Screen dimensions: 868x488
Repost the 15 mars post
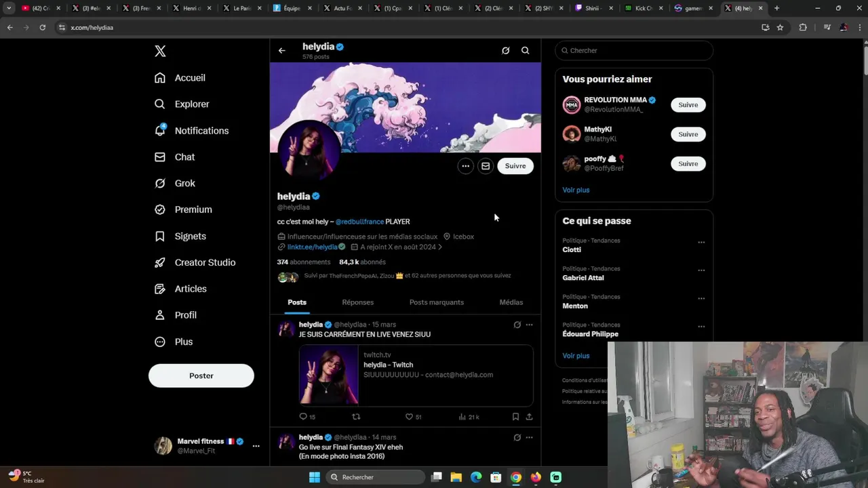pyautogui.click(x=356, y=417)
